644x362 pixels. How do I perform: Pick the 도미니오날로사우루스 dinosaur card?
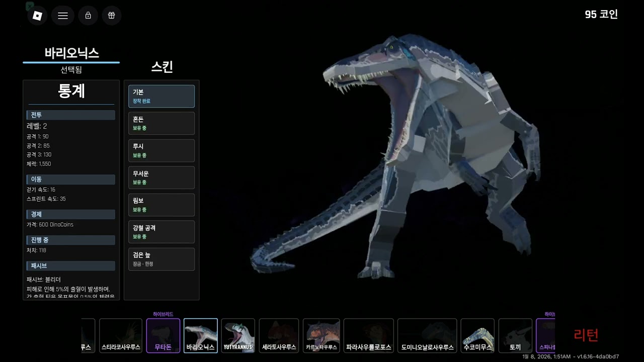tap(427, 335)
